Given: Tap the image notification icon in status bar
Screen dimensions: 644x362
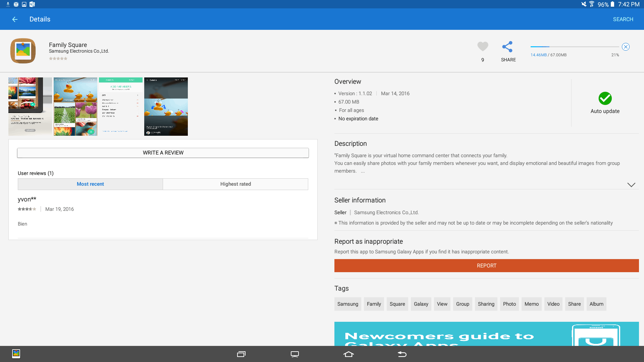Looking at the screenshot, I should pos(24,4).
